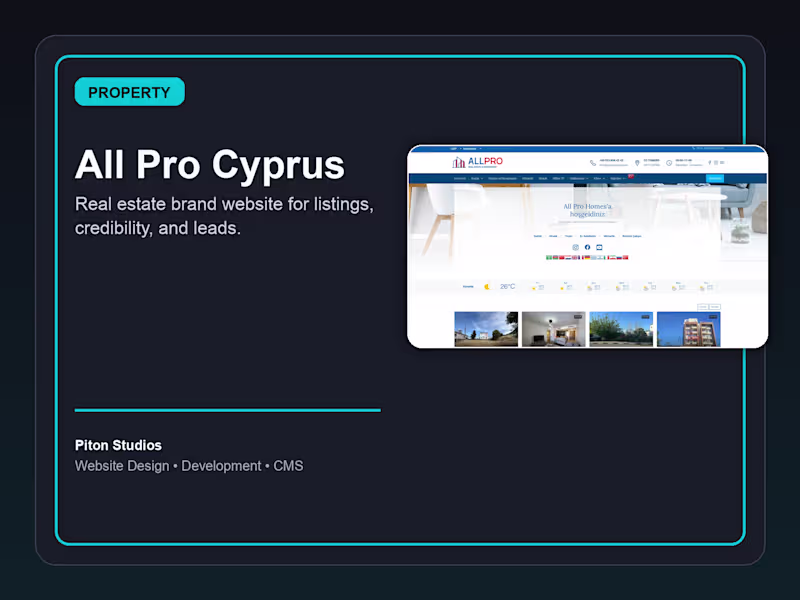This screenshot has width=800, height=600.
Task: Open the listing thumbnail showing a living room interior
Action: click(554, 329)
